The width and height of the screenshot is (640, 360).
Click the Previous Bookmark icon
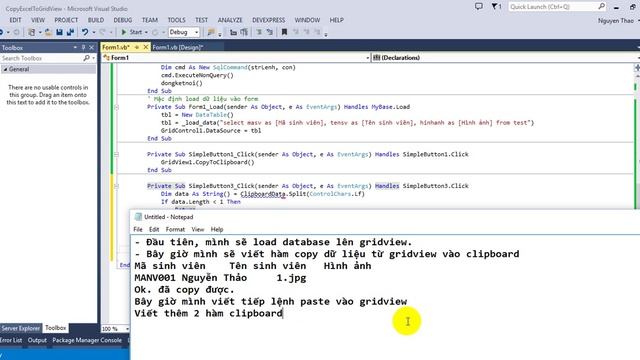pos(296,32)
